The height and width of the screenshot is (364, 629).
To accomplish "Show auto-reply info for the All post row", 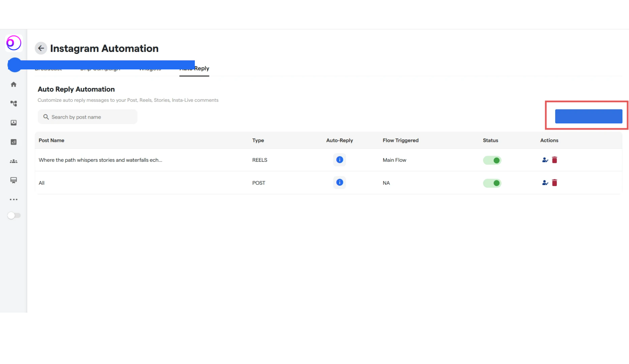I will tap(339, 182).
